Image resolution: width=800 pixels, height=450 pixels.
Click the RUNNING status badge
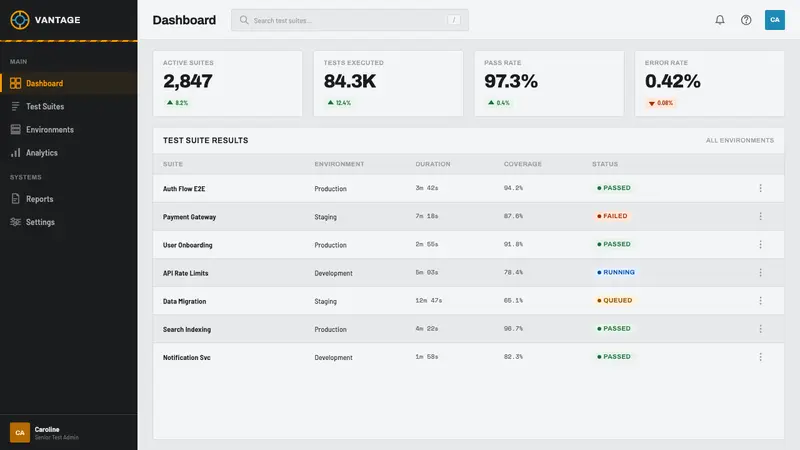(615, 272)
